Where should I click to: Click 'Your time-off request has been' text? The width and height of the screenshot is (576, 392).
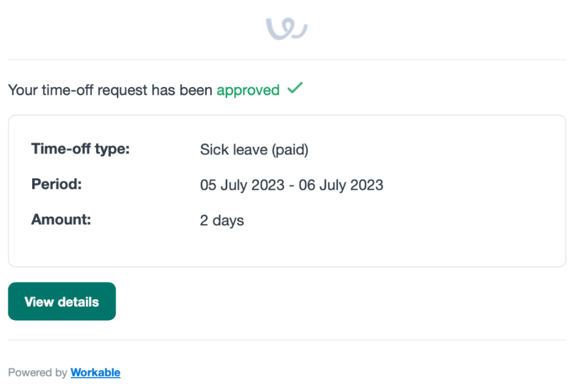110,90
